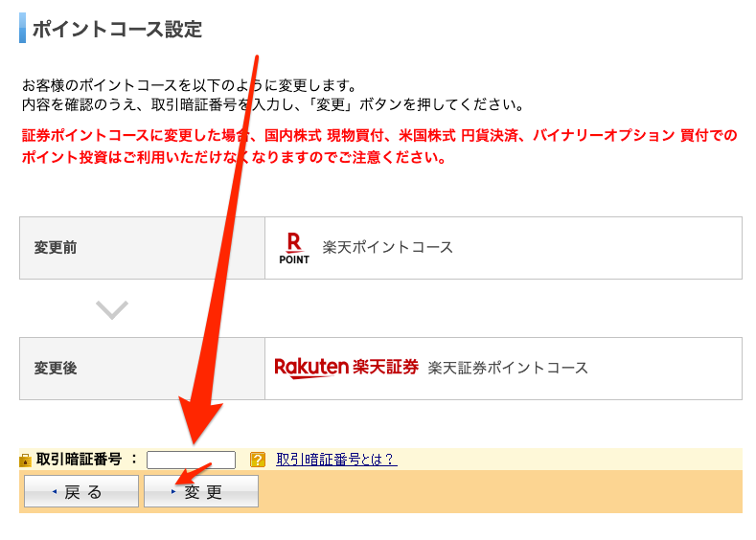Click the 変更後 row label

[56, 369]
